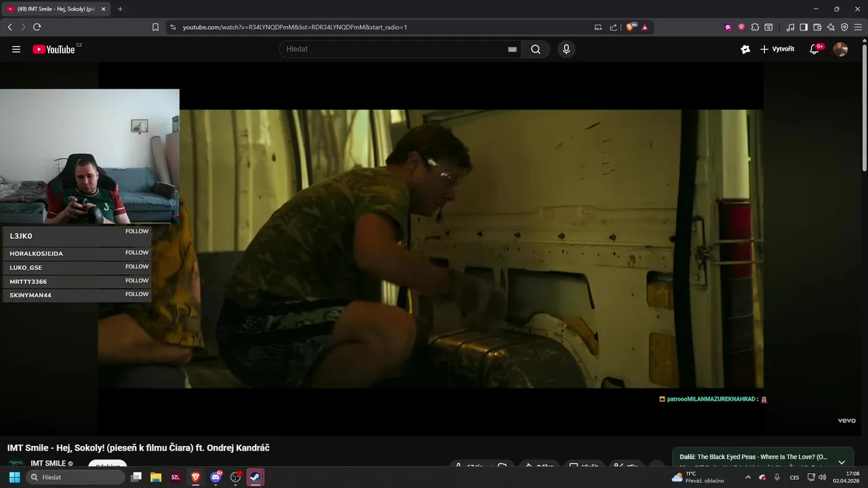
Task: Open the Brave playlist music note icon
Action: [x=790, y=27]
